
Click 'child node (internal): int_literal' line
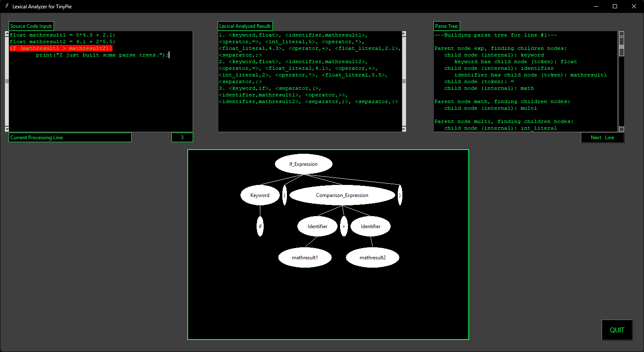pyautogui.click(x=501, y=128)
